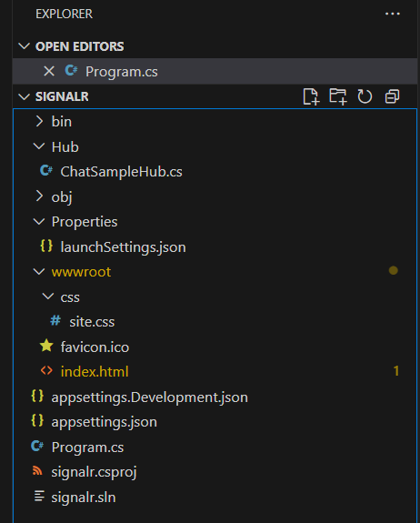This screenshot has width=420, height=523.
Task: Select the wwwroot folder label
Action: pyautogui.click(x=81, y=272)
